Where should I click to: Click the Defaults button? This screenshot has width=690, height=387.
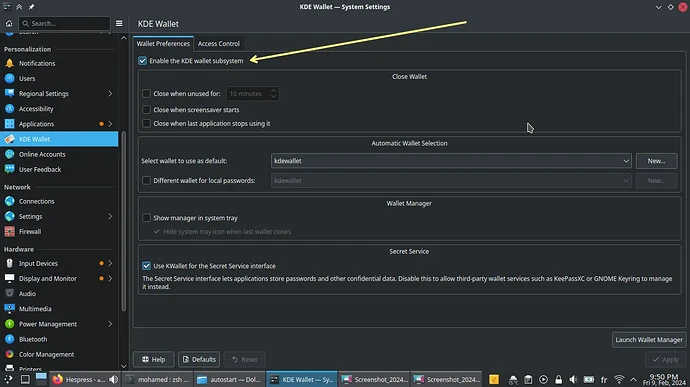click(x=199, y=359)
